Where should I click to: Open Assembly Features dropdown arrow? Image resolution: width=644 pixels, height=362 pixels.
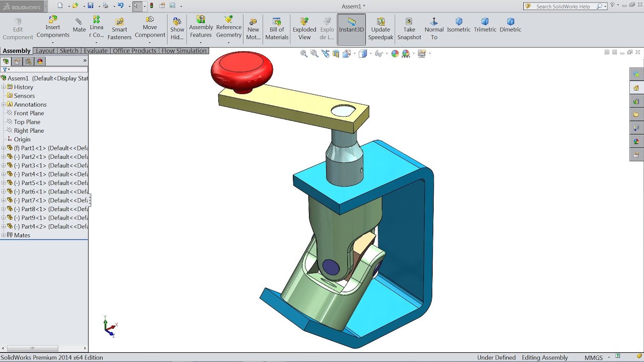pos(201,43)
